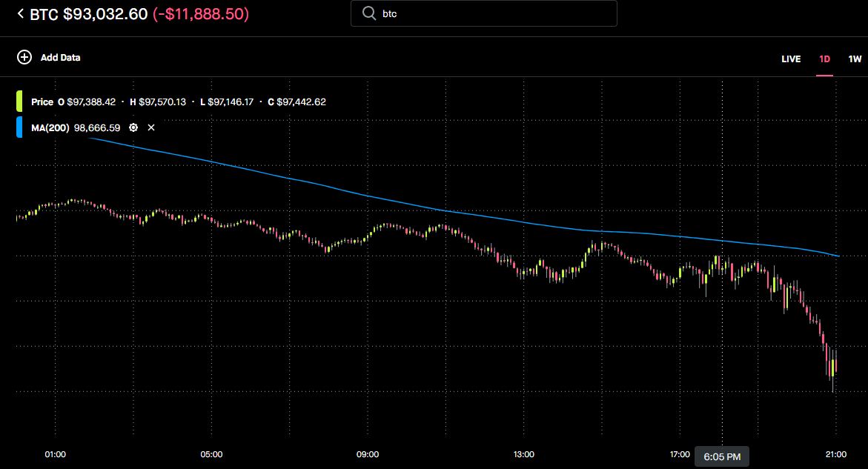
Task: Select the 1W timeframe tab
Action: 855,59
